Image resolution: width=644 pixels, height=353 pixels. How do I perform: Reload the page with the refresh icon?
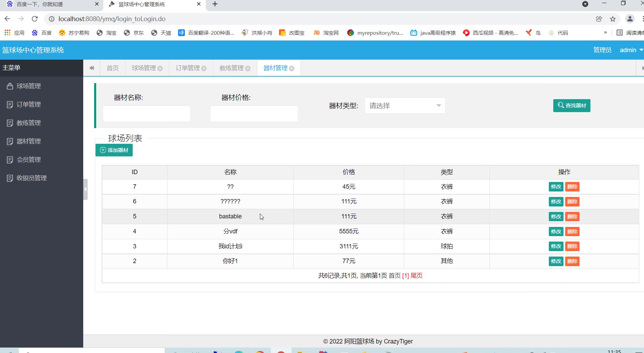point(35,19)
